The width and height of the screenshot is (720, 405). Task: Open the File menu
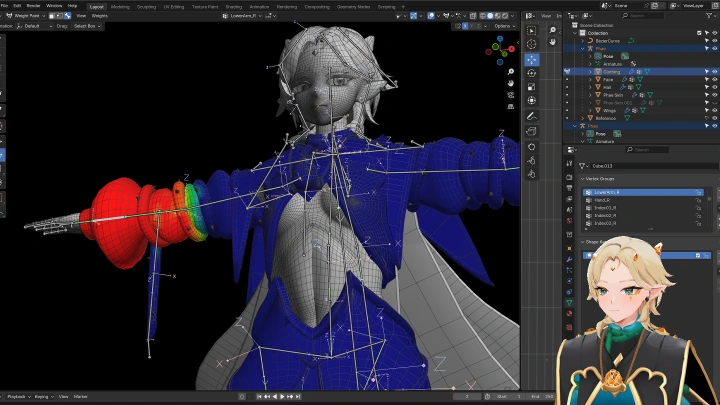(x=5, y=6)
